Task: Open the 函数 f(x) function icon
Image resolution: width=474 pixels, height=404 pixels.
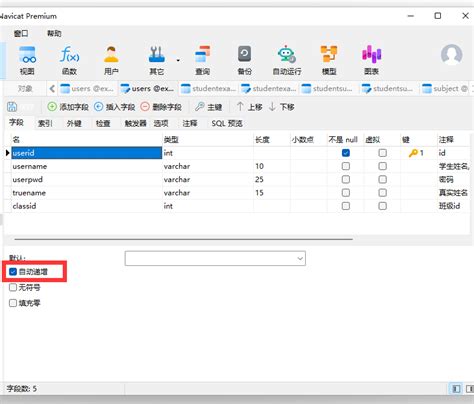Action: pyautogui.click(x=69, y=60)
